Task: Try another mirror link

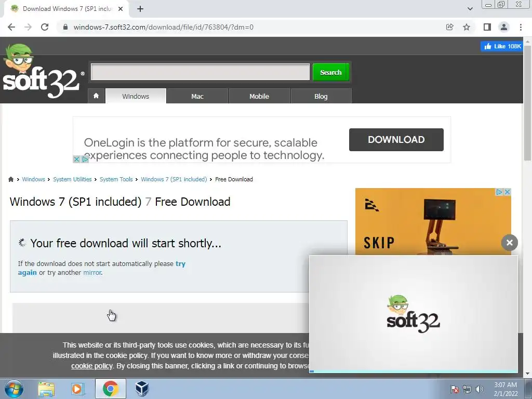Action: [x=92, y=272]
